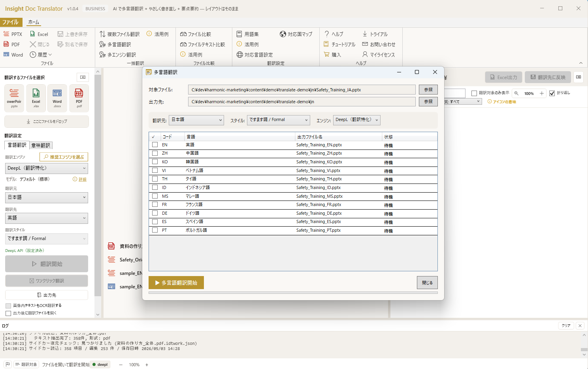This screenshot has height=369, width=588.
Task: Check the ZH 中国語 row checkbox
Action: click(x=155, y=153)
